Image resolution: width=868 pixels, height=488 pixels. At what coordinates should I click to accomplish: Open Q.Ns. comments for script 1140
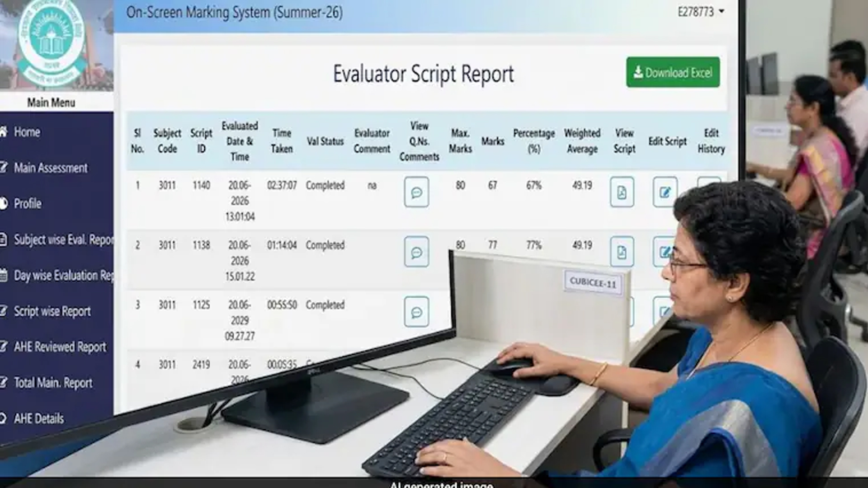pyautogui.click(x=416, y=192)
